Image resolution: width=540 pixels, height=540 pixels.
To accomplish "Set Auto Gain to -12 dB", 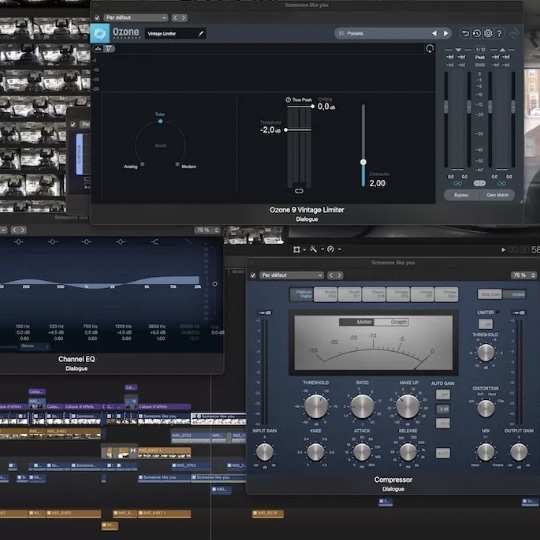I will [x=443, y=423].
